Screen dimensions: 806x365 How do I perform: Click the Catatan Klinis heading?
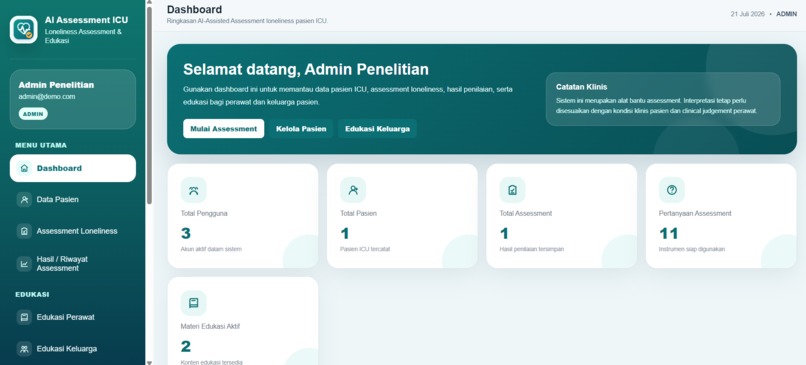581,87
